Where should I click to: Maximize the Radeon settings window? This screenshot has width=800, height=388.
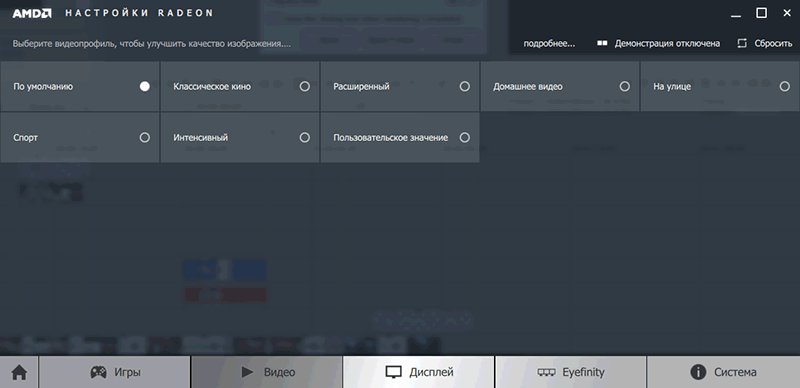pos(761,13)
